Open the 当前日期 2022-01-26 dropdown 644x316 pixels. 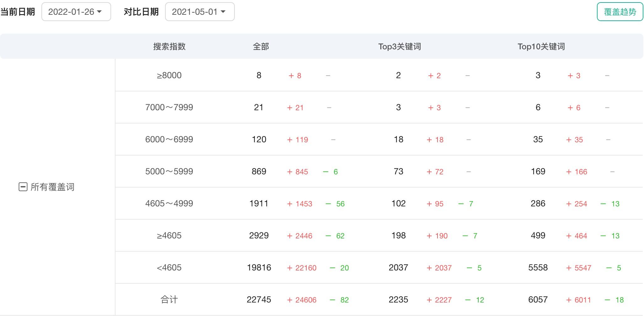coord(76,12)
